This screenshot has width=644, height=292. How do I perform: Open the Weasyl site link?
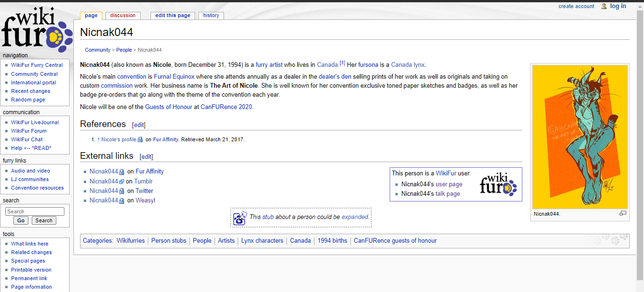point(145,201)
